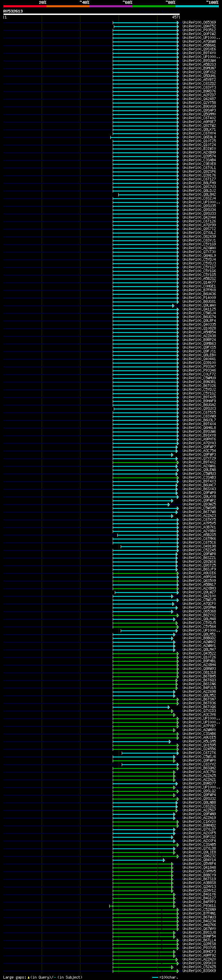Select the UniRef100_Q93WZ5 label
Screen dimensions: 222x980
[x=199, y=504]
